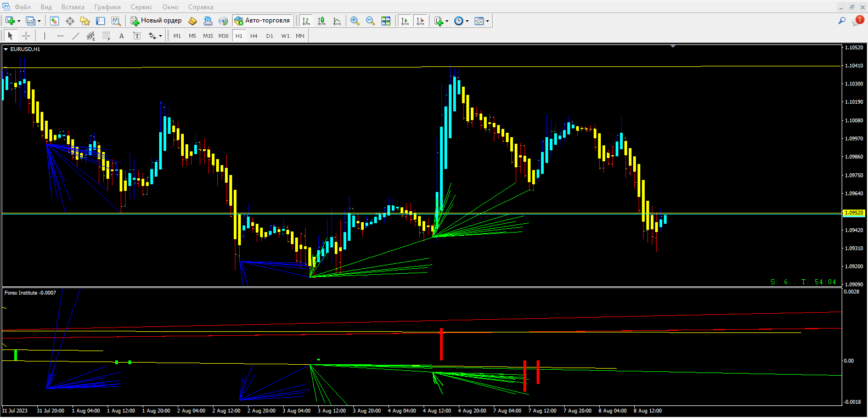Select the Fibonacci retracement tool

(106, 36)
